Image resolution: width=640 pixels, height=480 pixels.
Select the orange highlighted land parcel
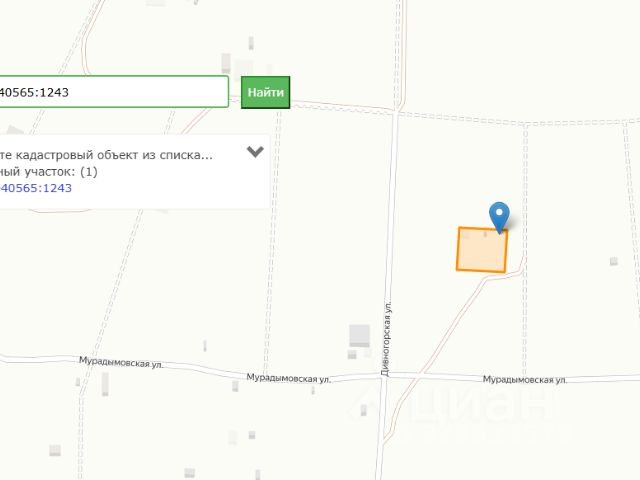tap(482, 249)
